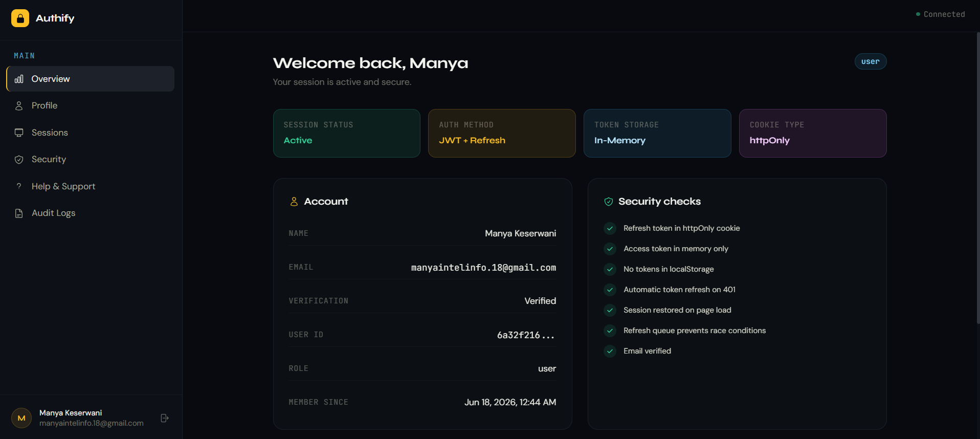Click the Account card person icon
The height and width of the screenshot is (439, 980).
click(294, 202)
